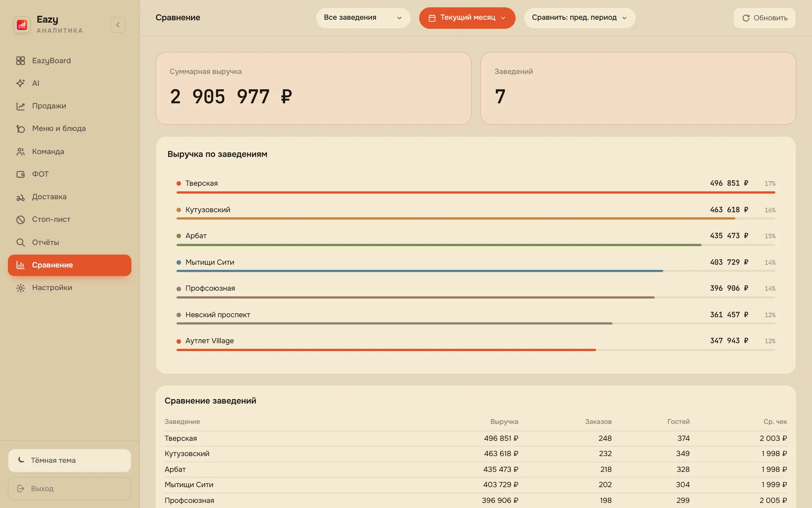Viewport: 812px width, 508px height.
Task: Click the Eazy logo icon
Action: point(22,25)
